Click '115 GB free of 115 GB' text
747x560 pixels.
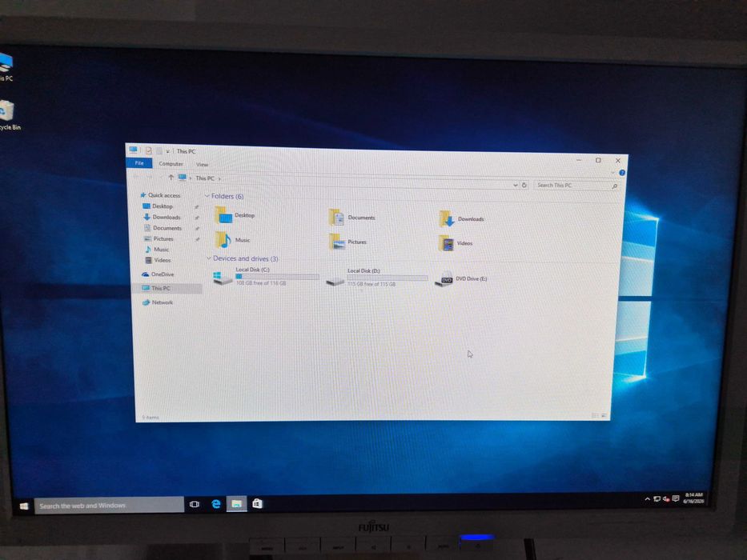pos(371,284)
